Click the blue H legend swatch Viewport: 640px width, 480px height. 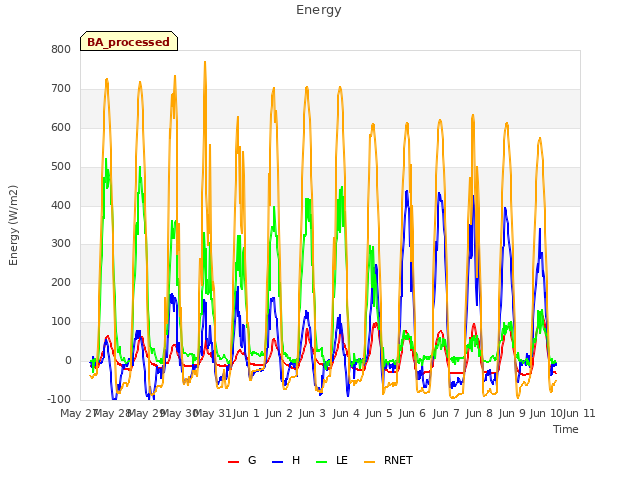[277, 462]
